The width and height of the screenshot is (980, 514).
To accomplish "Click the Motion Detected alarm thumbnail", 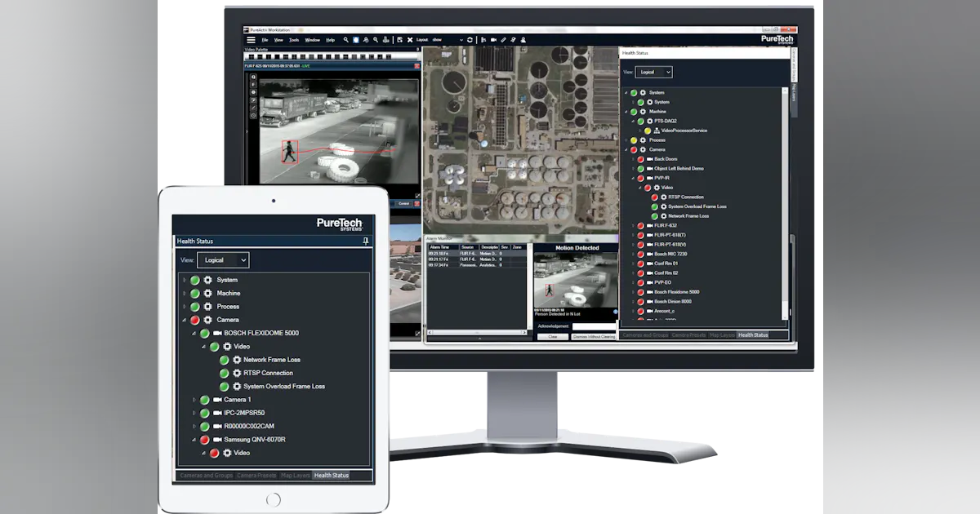I will [576, 279].
